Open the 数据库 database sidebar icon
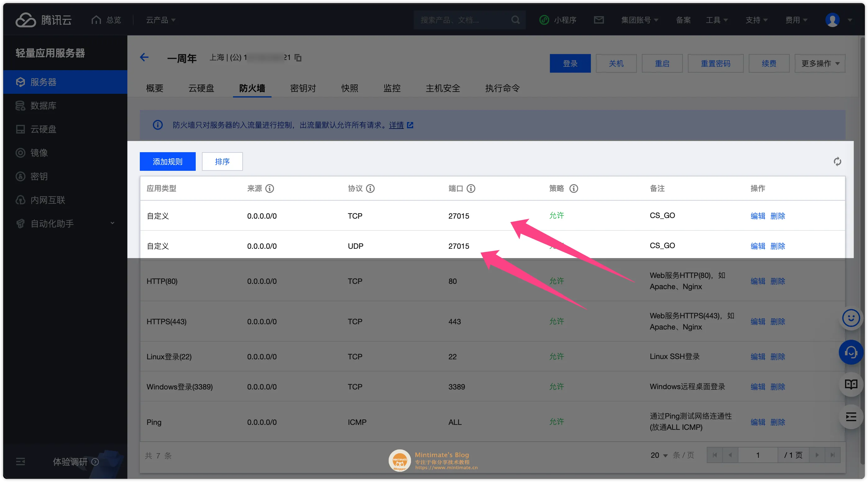 tap(20, 105)
